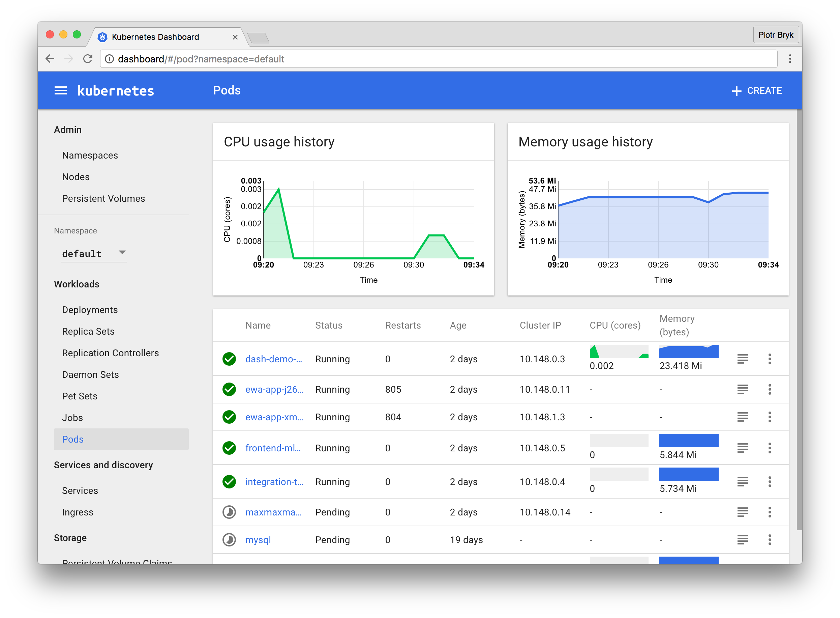Toggle the green status icon for dash-demo pod
The width and height of the screenshot is (840, 618).
230,358
